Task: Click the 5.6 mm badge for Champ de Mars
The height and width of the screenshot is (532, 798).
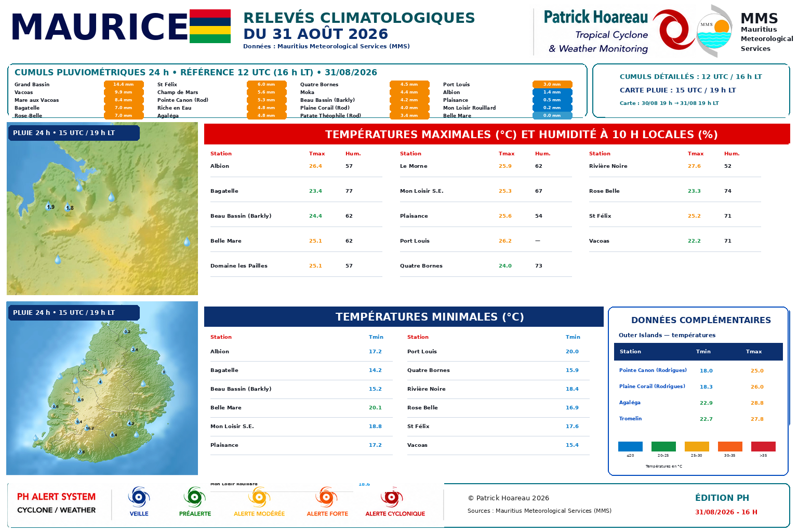Action: point(267,92)
